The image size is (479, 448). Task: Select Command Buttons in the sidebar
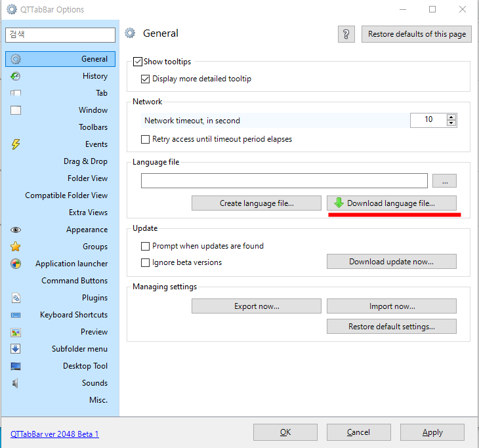(60, 281)
